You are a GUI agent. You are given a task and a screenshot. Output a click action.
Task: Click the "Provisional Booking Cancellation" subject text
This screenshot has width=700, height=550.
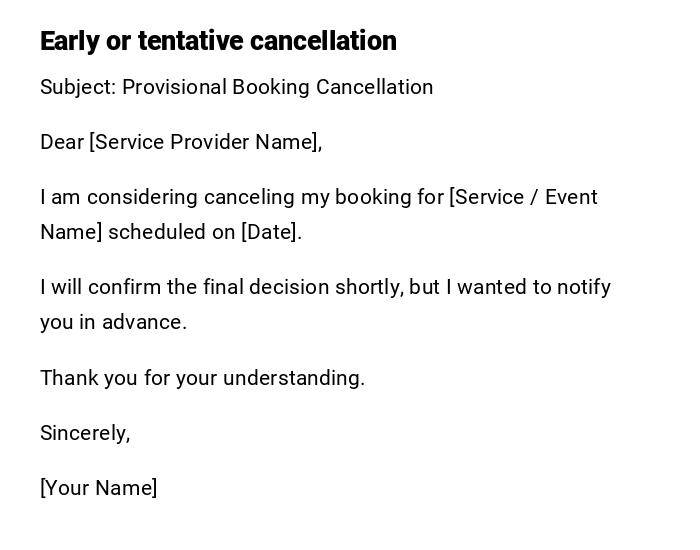click(278, 87)
